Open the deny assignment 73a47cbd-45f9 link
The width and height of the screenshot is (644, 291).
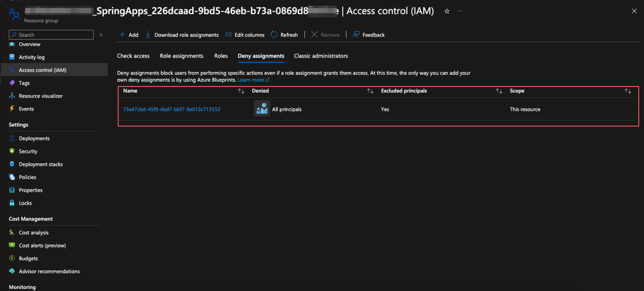tap(172, 109)
